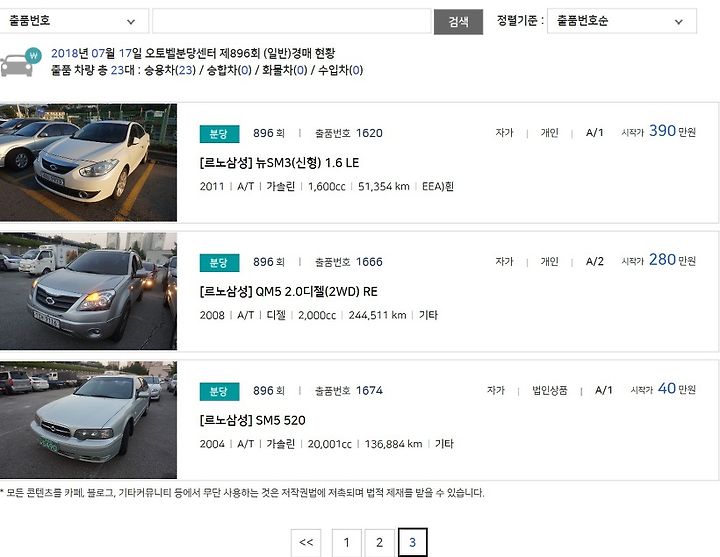Click the copyright notice text
This screenshot has width=720, height=557.
(x=242, y=493)
